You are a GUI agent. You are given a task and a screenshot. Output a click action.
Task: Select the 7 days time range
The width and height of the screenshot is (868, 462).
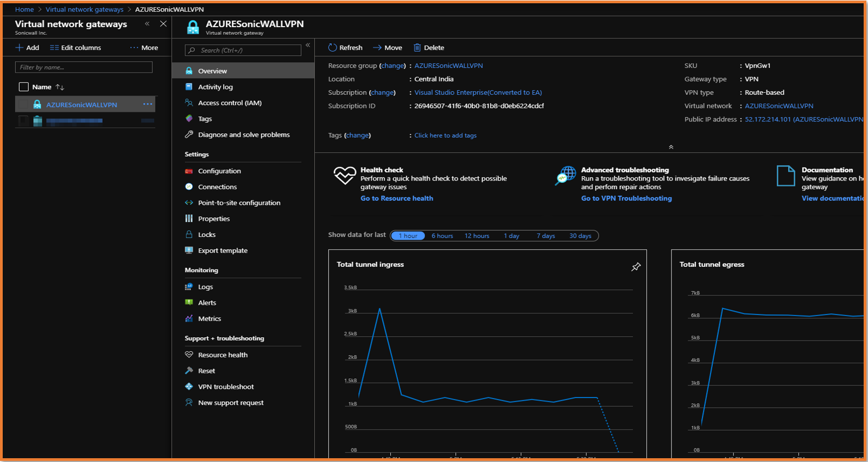[x=546, y=236]
